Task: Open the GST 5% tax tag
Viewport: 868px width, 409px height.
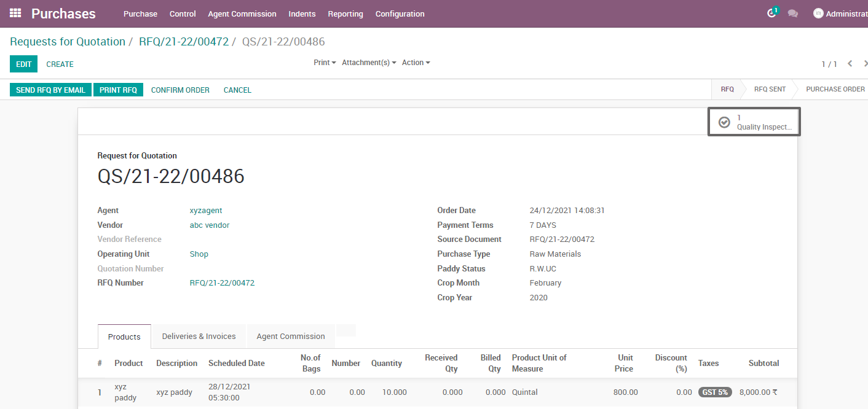Action: (x=714, y=391)
